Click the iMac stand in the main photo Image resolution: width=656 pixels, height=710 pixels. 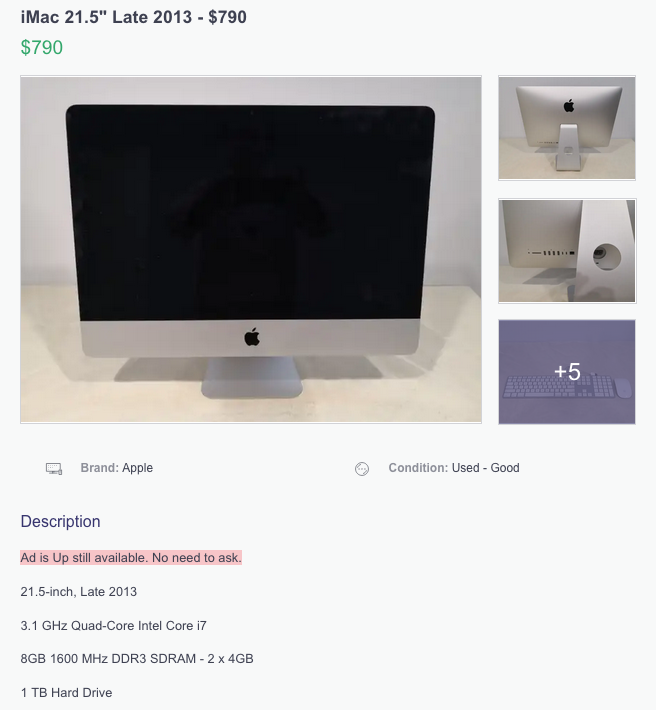tap(252, 377)
